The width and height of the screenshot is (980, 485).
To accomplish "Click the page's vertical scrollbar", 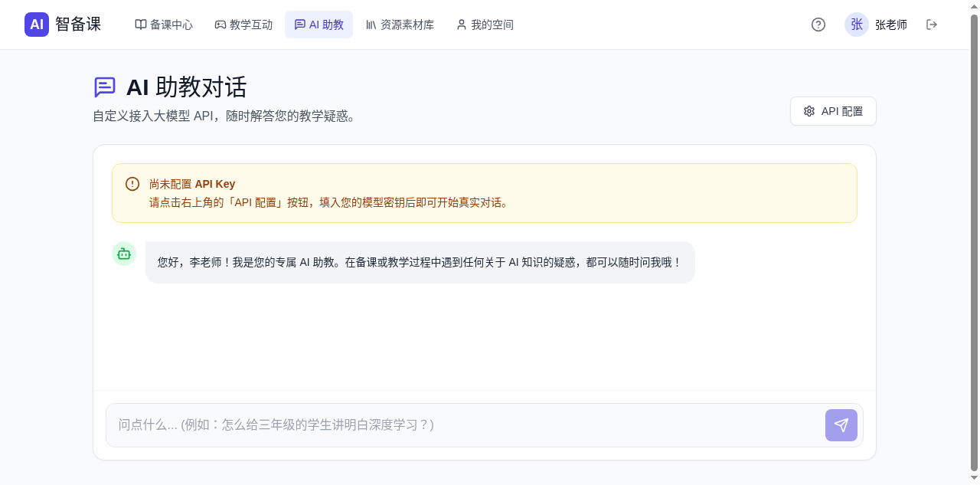I will (974, 230).
